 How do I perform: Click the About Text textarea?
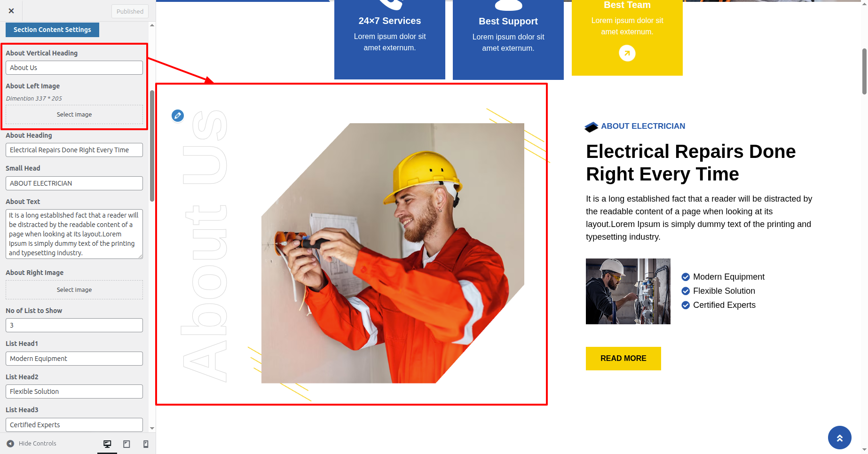tap(74, 234)
